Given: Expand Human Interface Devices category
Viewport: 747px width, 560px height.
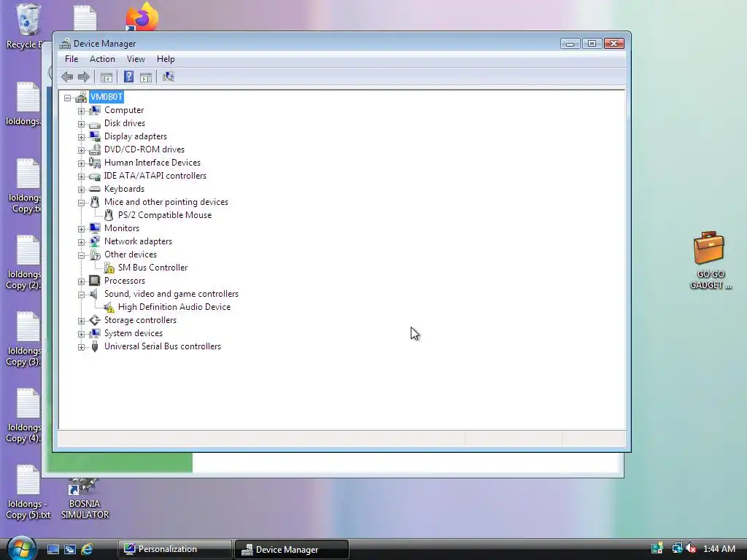Looking at the screenshot, I should click(81, 163).
